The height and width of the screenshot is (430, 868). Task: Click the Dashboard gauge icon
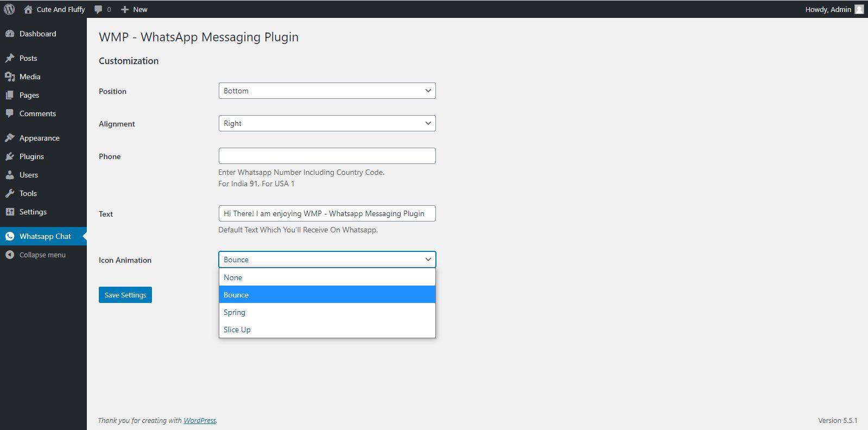tap(10, 34)
